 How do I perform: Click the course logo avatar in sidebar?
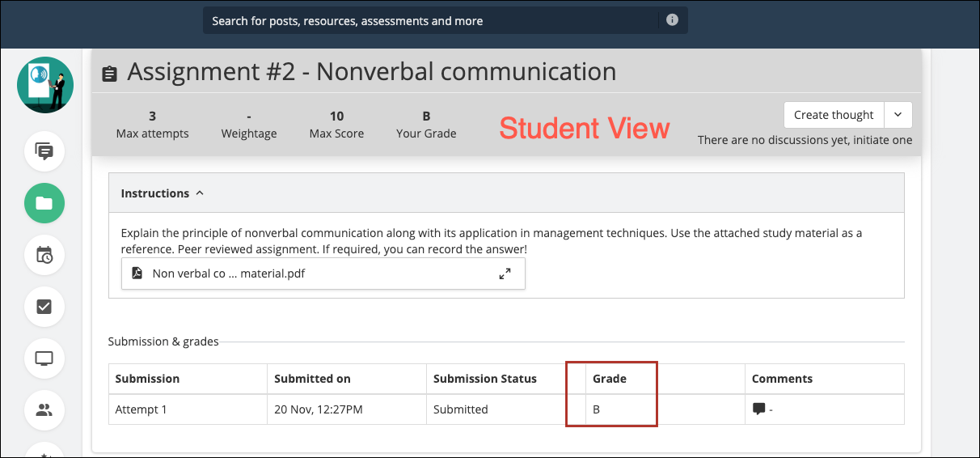[x=45, y=85]
